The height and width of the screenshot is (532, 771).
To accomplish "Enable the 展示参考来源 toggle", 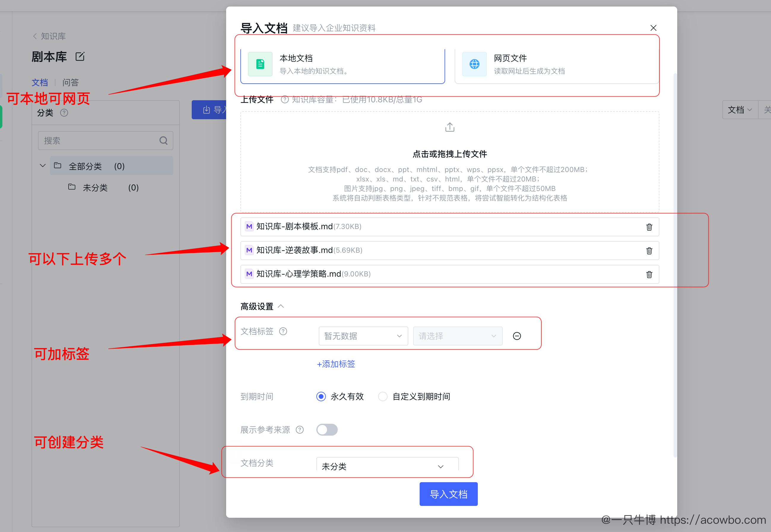I will pos(327,430).
